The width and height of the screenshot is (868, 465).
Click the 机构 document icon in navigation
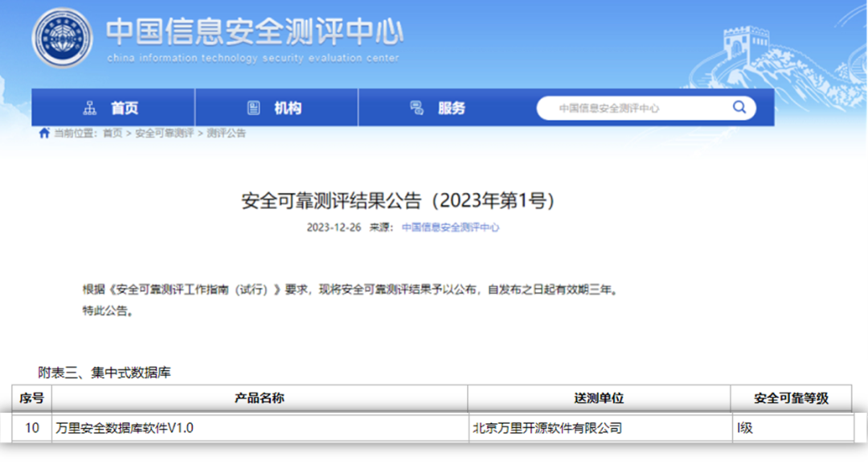pos(253,108)
